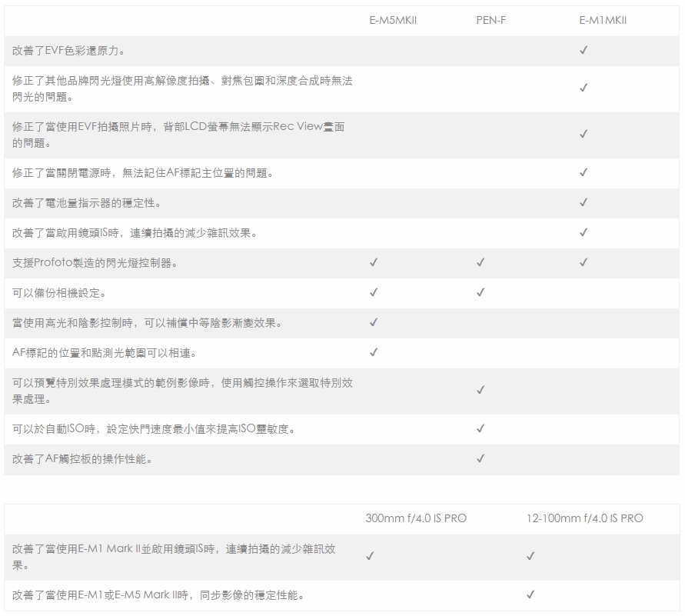Image resolution: width=685 pixels, height=616 pixels.
Task: Select the row text '支援Profoto製造的閃光燈控制器。'
Action: coord(95,263)
